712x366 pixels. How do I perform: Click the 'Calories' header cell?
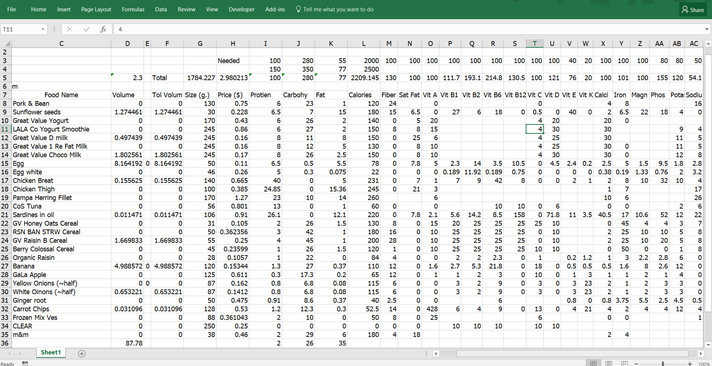pos(364,95)
